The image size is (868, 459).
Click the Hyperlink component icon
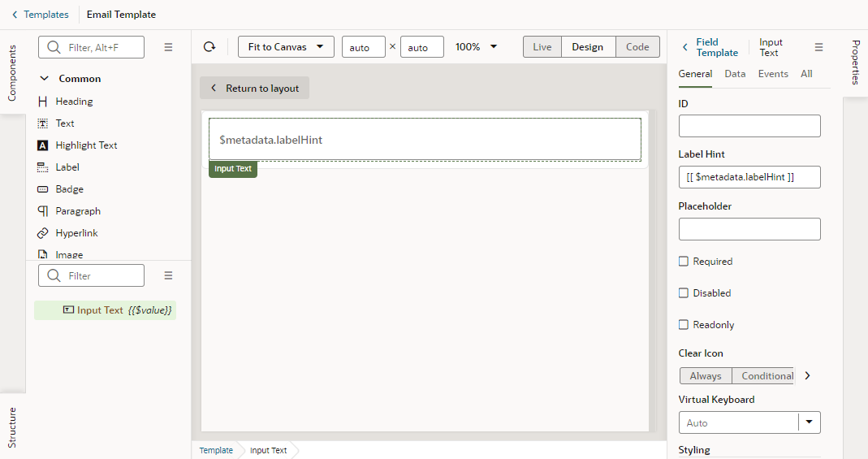[42, 233]
